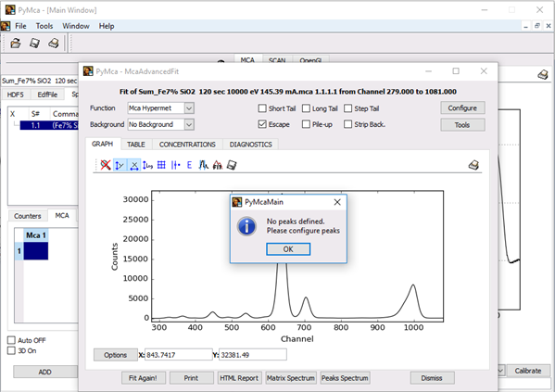Save the fit graph with floppy icon
This screenshot has height=392, width=555.
(x=232, y=165)
